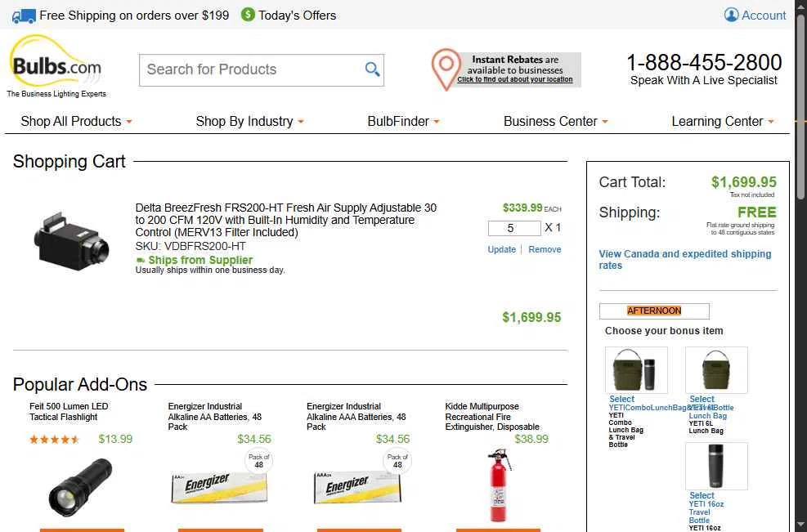Open Today's Offers link
The height and width of the screenshot is (532, 807).
click(297, 16)
